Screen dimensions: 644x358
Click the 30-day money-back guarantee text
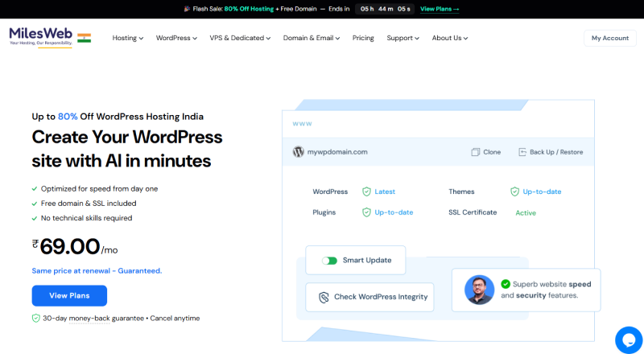click(x=93, y=318)
